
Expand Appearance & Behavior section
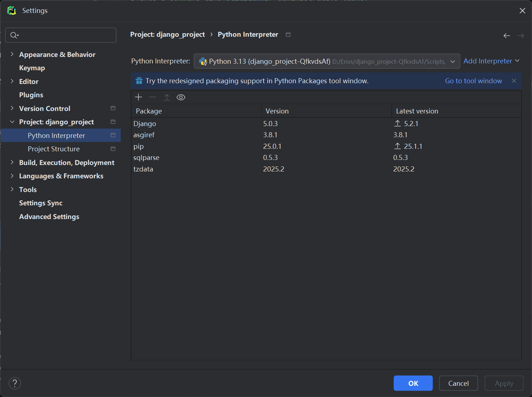coord(12,54)
